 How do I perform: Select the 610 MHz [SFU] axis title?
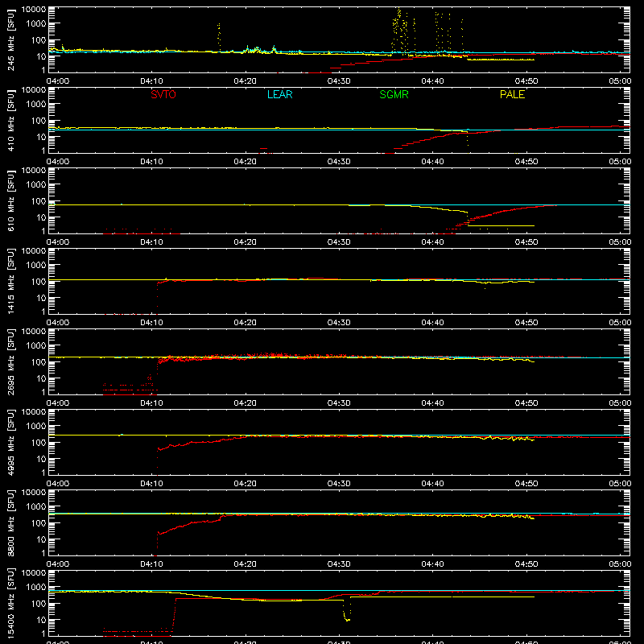pos(11,200)
